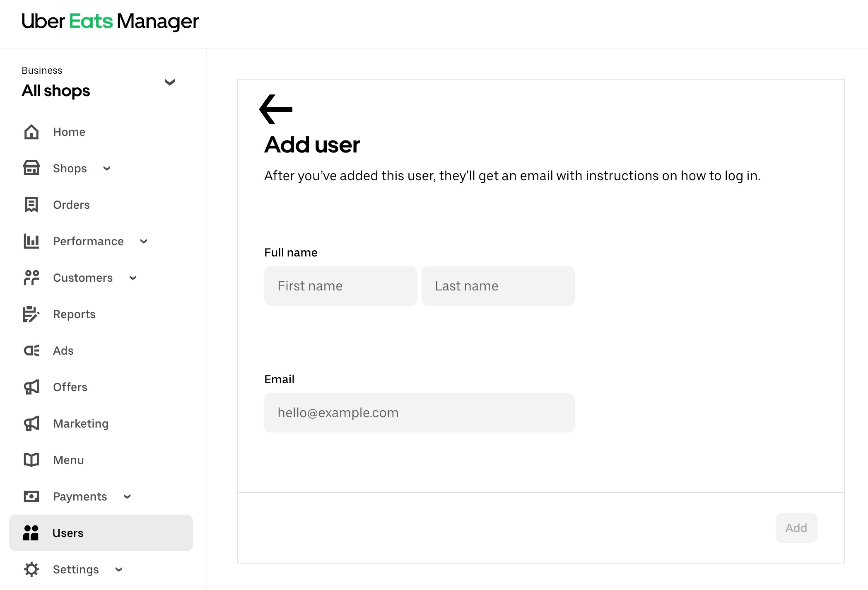Screen dimensions: 868x590
Task: Click the Ads icon in sidebar
Action: 31,351
